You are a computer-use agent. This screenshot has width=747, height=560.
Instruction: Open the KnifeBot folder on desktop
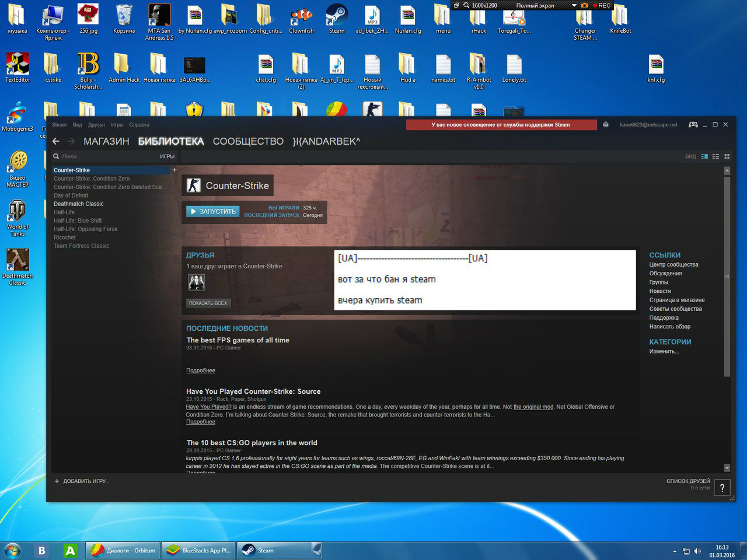coord(620,19)
